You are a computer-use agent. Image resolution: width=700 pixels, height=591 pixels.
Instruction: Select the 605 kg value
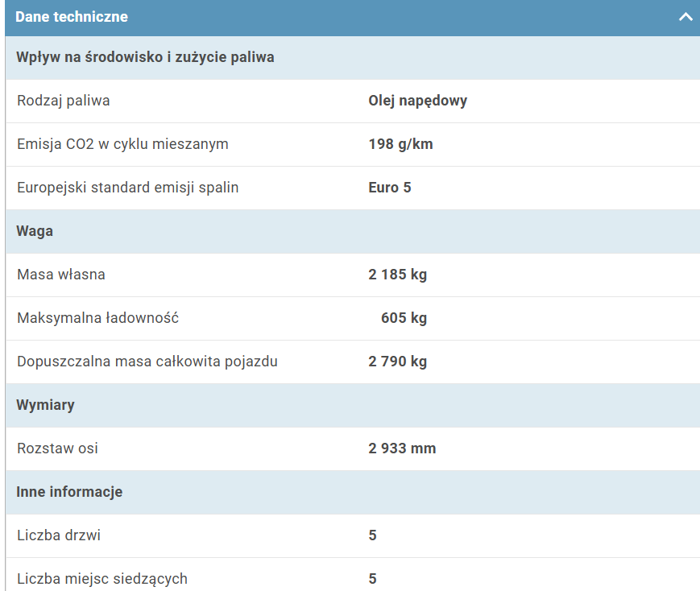coord(404,318)
